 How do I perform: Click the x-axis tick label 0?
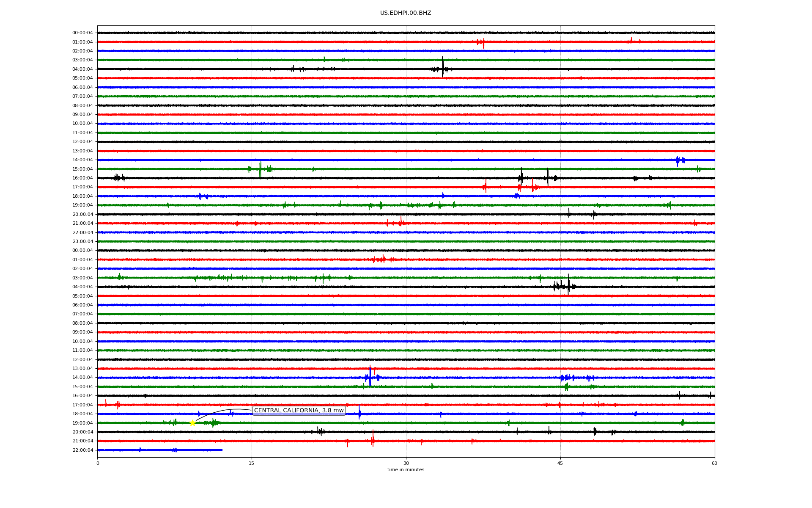click(x=98, y=463)
